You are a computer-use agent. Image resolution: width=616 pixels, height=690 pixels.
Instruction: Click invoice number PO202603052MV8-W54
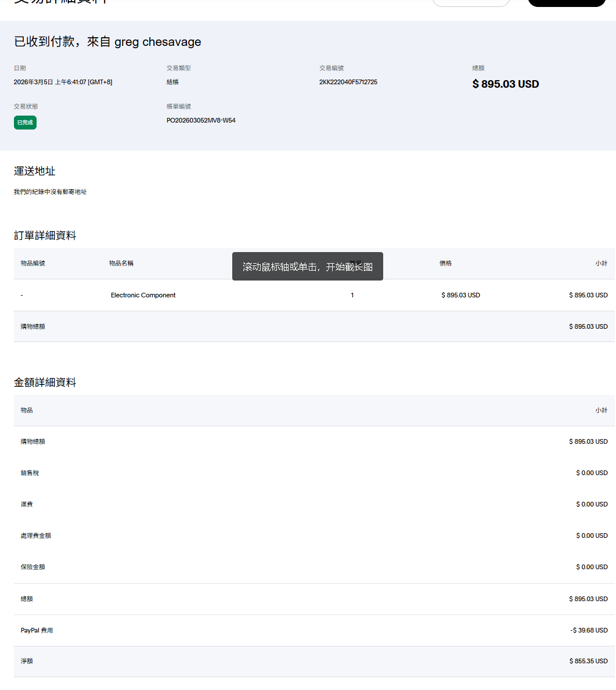tap(201, 120)
